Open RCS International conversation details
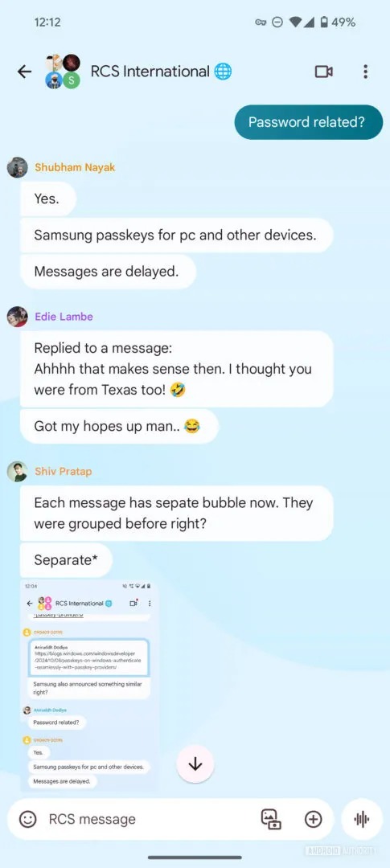Image resolution: width=390 pixels, height=868 pixels. [150, 72]
